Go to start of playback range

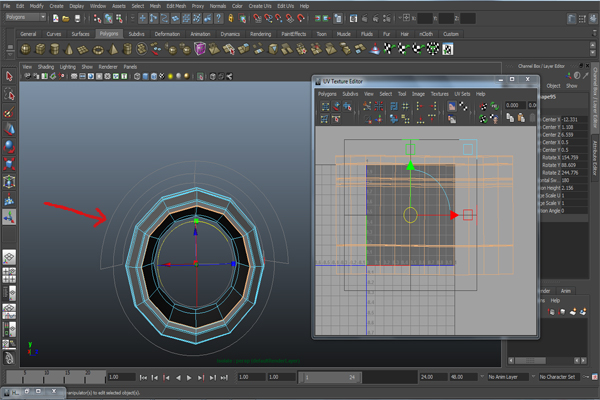(x=143, y=378)
